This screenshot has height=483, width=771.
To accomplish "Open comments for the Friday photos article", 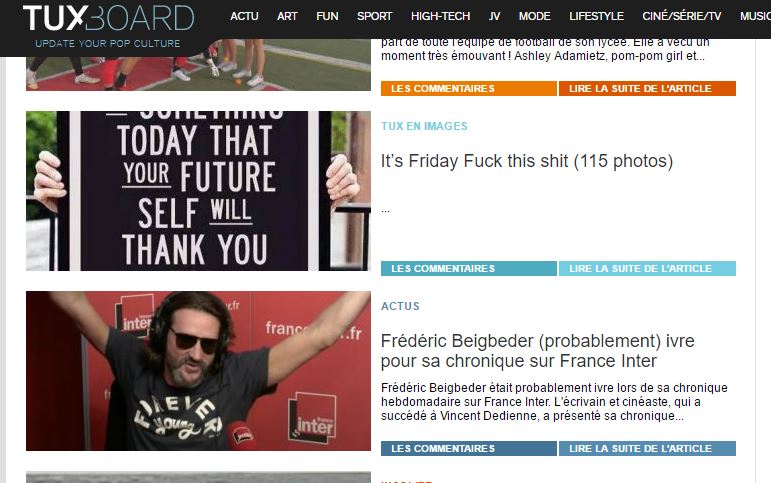I will coord(469,269).
